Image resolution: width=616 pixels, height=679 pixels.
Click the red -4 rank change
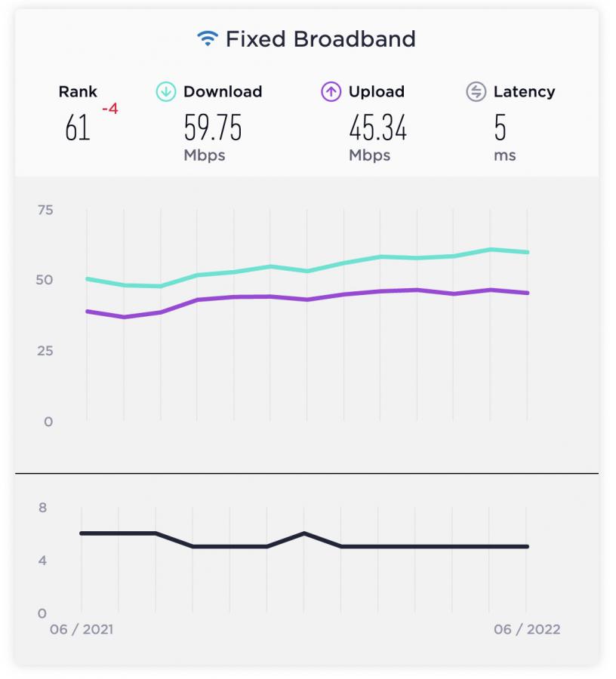109,109
